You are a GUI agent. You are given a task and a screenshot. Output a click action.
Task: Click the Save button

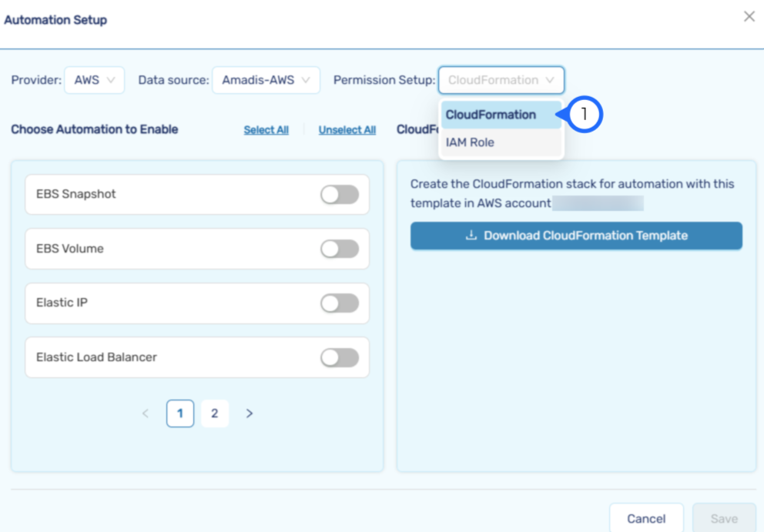pos(723,518)
